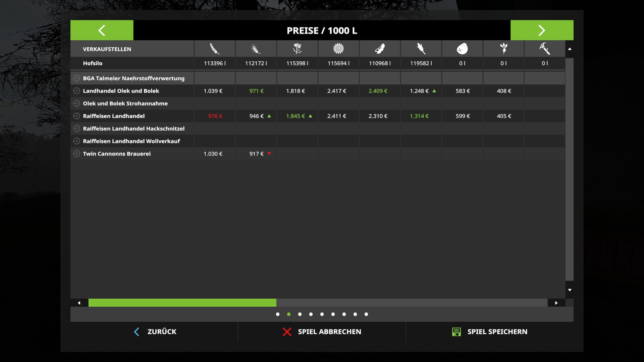Go to previous page with left arrow
This screenshot has height=362, width=644.
(102, 30)
